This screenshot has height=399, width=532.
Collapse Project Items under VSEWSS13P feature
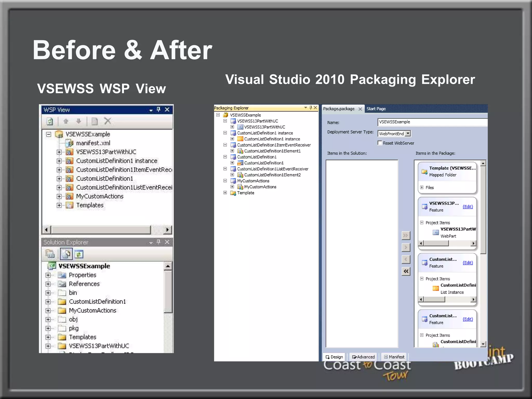pyautogui.click(x=422, y=223)
